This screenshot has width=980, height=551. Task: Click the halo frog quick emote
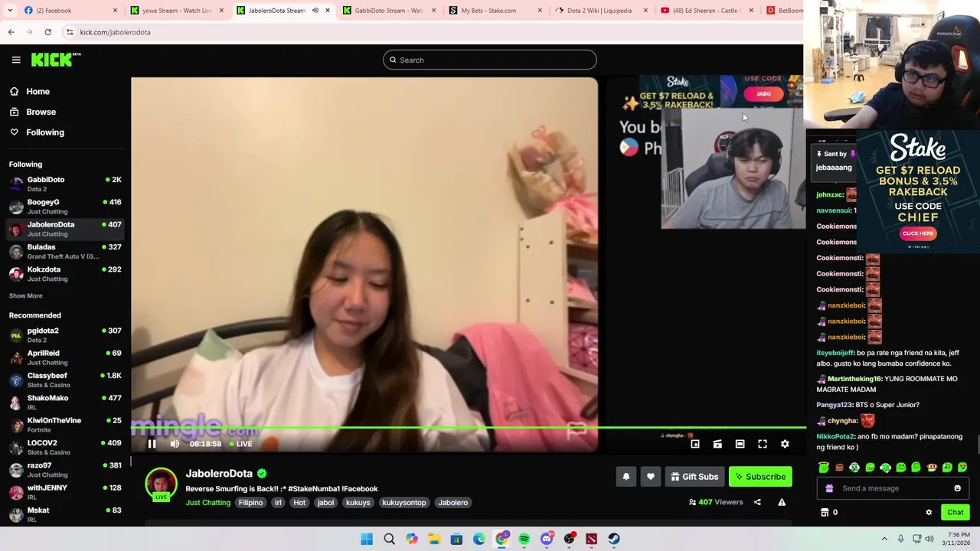coord(824,468)
